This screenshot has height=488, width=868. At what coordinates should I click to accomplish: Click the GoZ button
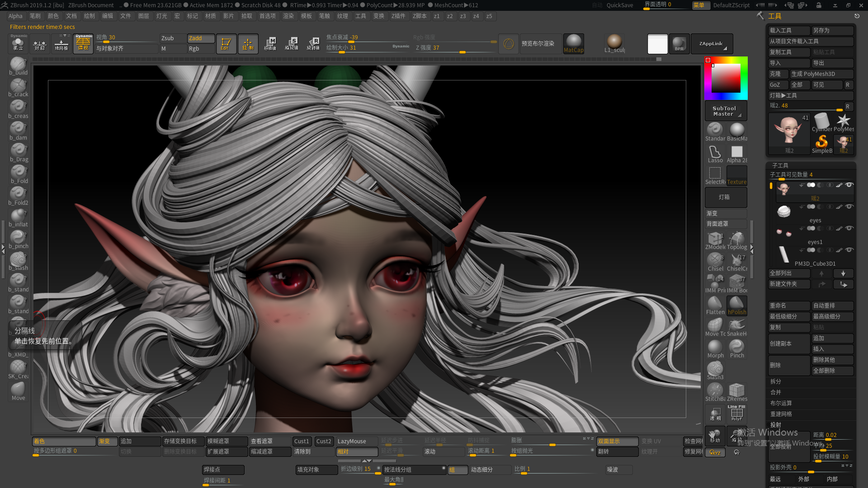pyautogui.click(x=778, y=85)
